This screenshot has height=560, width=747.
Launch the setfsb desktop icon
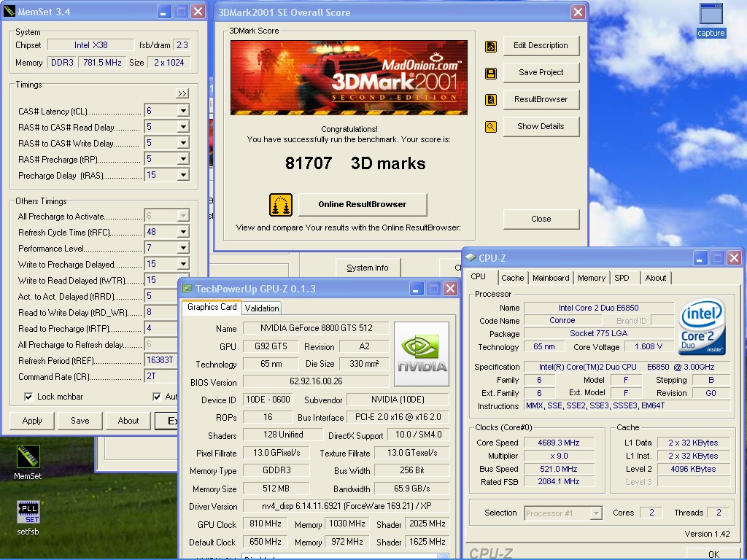[x=28, y=518]
